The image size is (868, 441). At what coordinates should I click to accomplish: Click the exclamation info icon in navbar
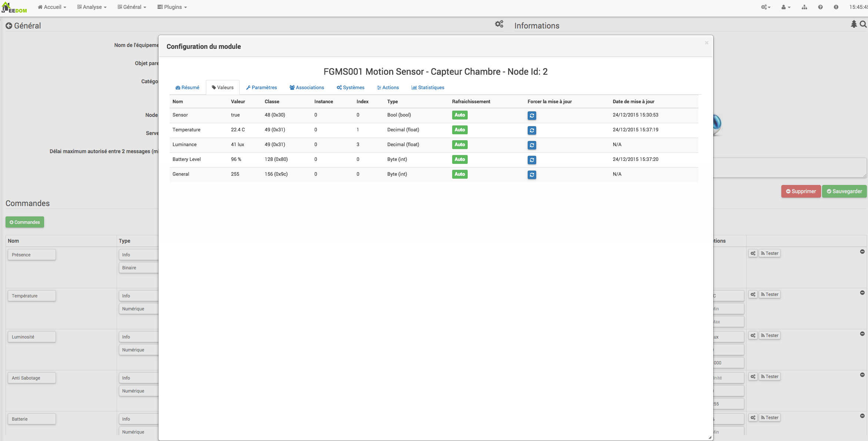[x=836, y=7]
